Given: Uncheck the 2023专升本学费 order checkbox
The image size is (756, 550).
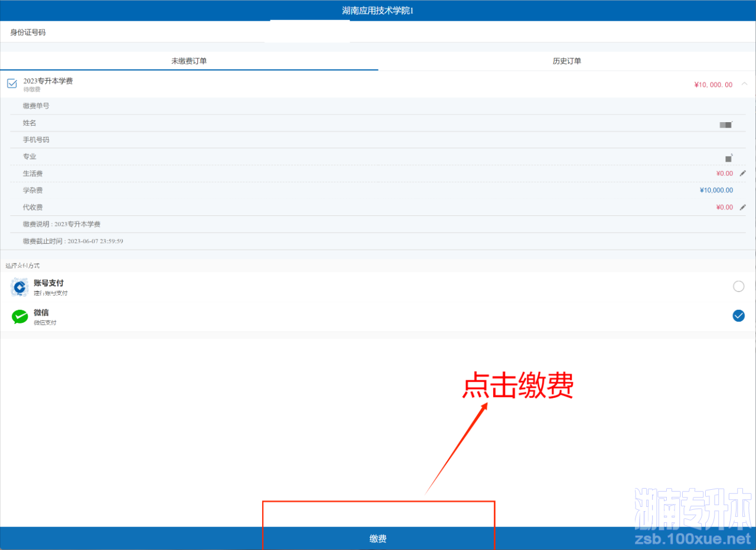Looking at the screenshot, I should point(12,83).
